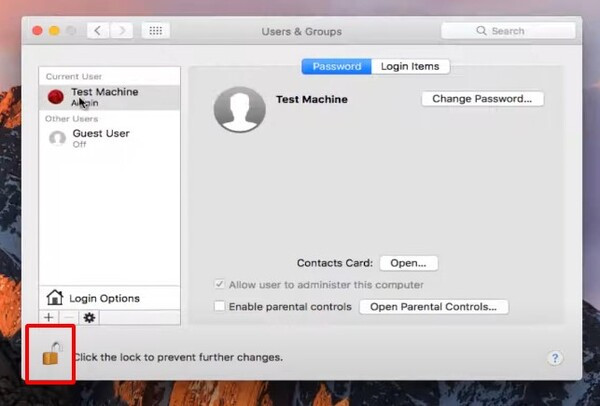Show all preferences grid button
The image size is (600, 406).
156,31
